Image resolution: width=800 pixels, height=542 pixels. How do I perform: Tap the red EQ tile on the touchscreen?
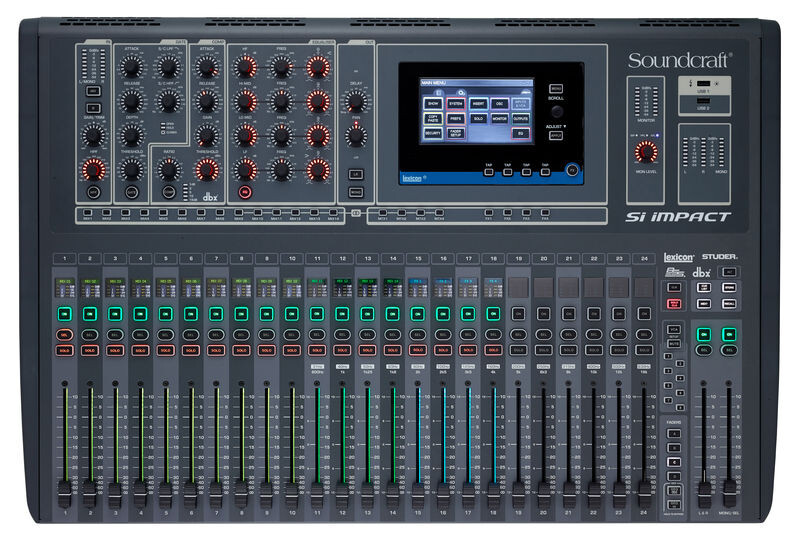pyautogui.click(x=520, y=133)
